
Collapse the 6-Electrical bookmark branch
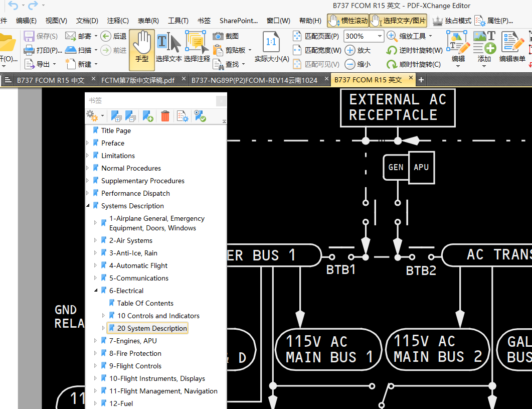click(x=96, y=291)
